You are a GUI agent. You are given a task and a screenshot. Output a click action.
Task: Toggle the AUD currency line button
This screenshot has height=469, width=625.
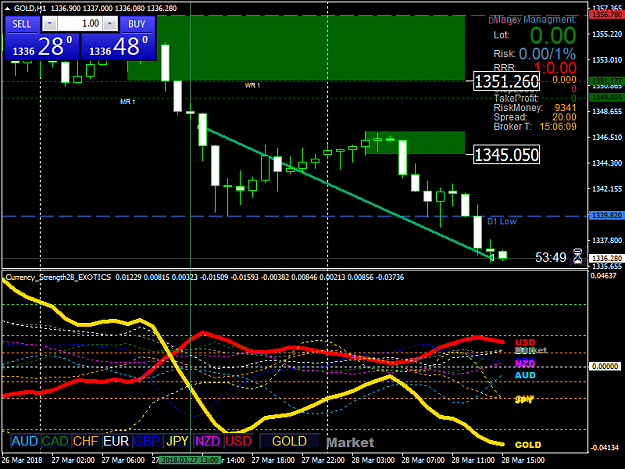25,441
